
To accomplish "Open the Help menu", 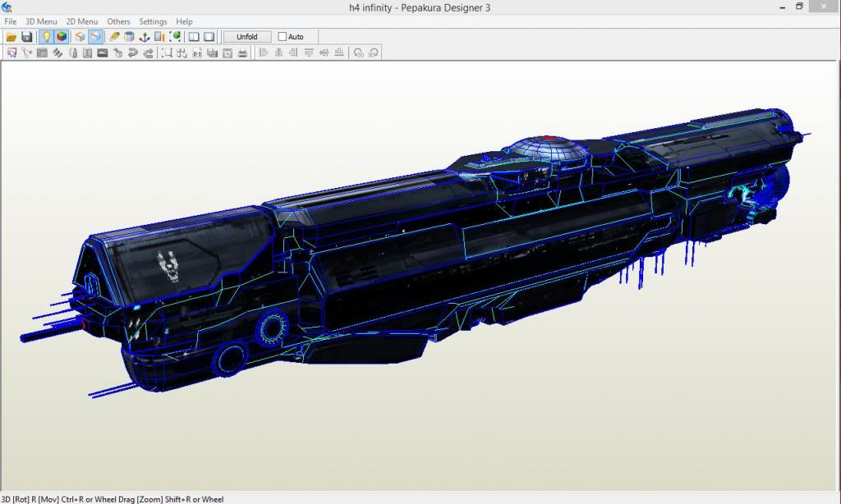I will [184, 21].
